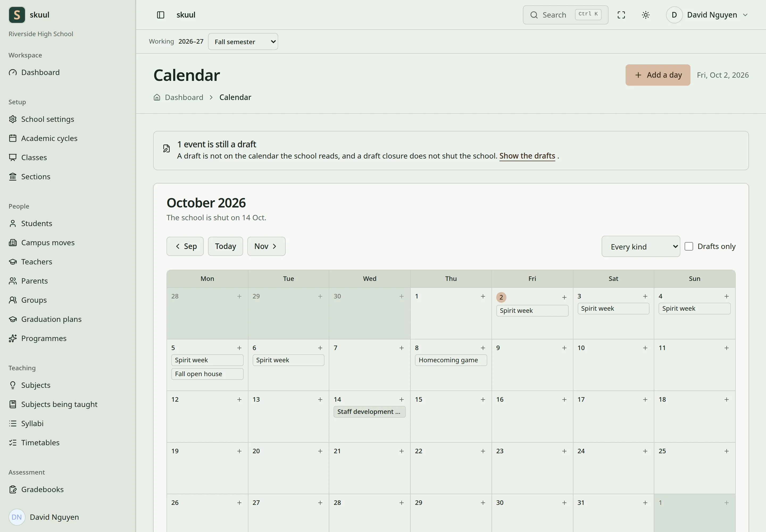
Task: Expand David Nguyen user menu
Action: pyautogui.click(x=707, y=15)
